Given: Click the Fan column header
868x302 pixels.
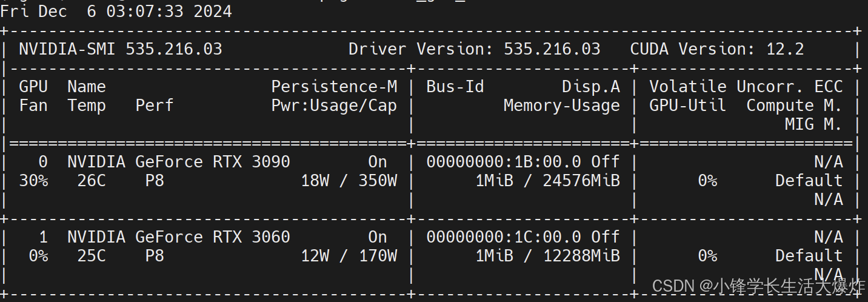Looking at the screenshot, I should (33, 106).
